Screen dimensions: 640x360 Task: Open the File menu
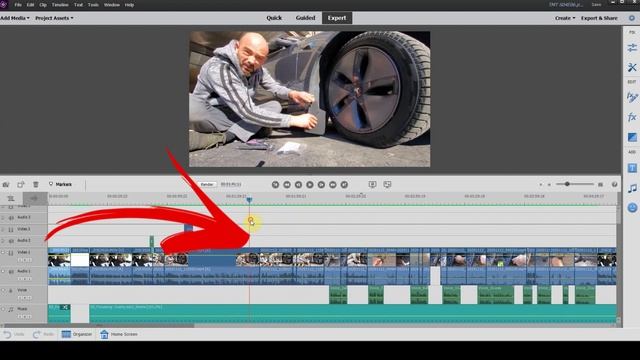point(18,5)
